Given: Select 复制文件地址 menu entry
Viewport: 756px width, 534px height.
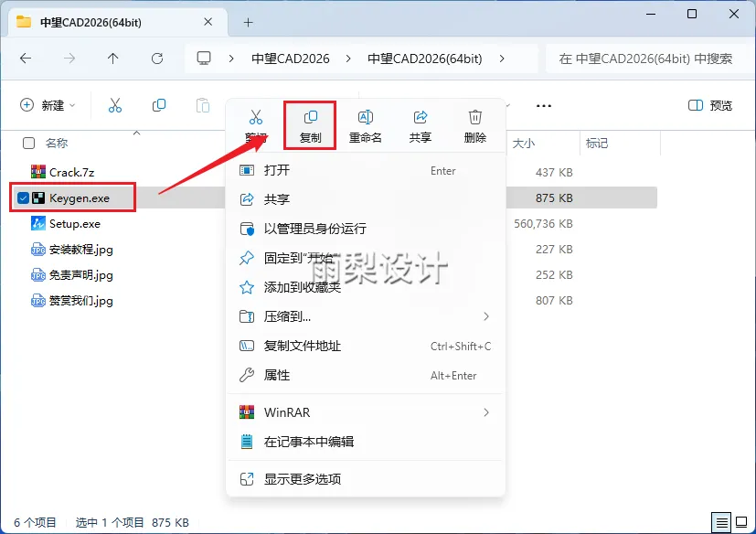Looking at the screenshot, I should click(366, 346).
